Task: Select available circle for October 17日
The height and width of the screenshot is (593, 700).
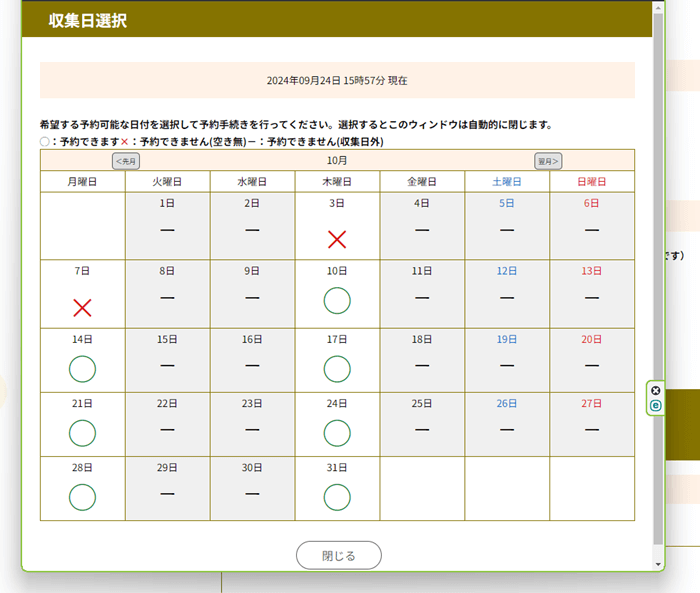Action: 337,369
